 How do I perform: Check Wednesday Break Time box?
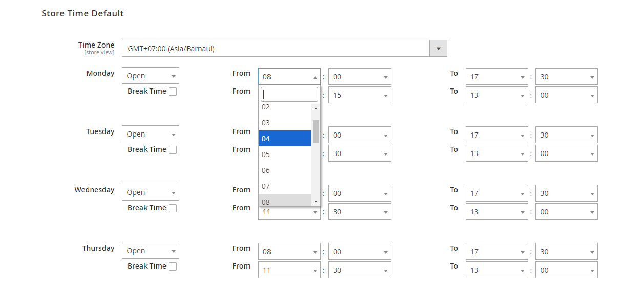[173, 208]
